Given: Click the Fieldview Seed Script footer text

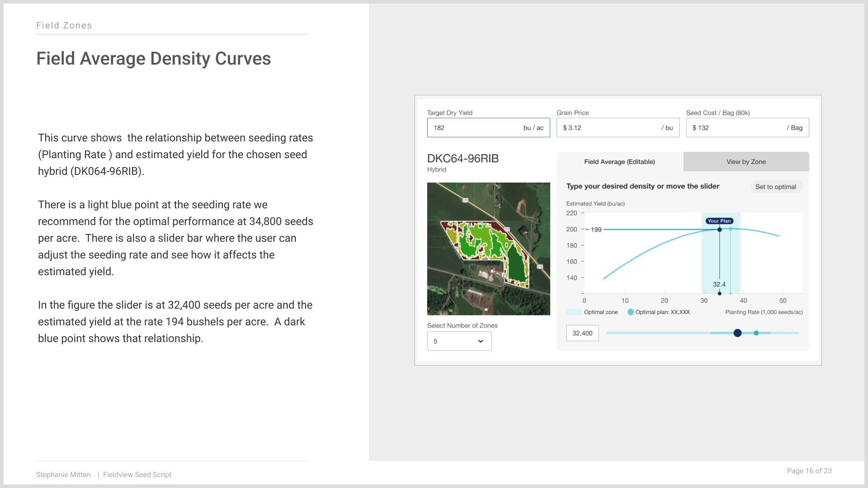Looking at the screenshot, I should (x=137, y=474).
